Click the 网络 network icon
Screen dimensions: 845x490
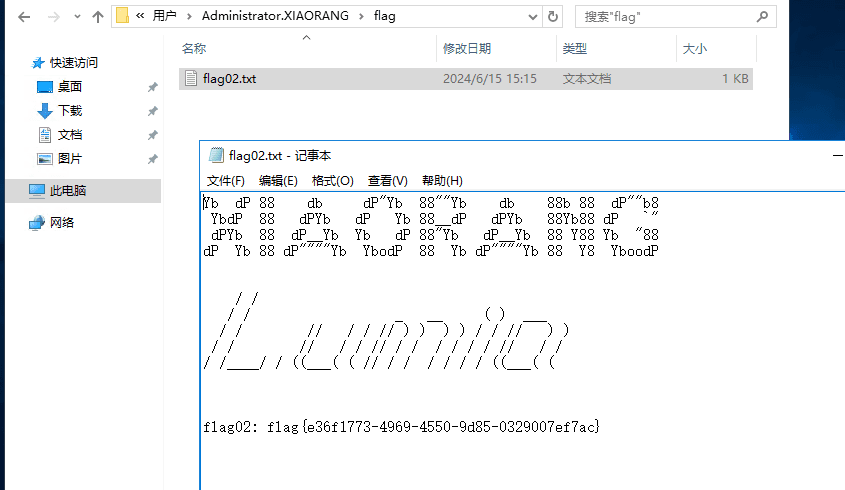(37, 223)
